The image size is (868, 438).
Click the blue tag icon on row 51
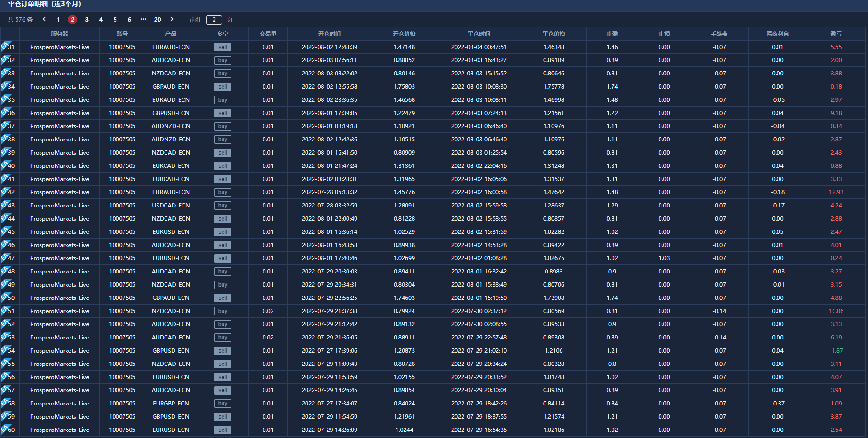point(6,310)
